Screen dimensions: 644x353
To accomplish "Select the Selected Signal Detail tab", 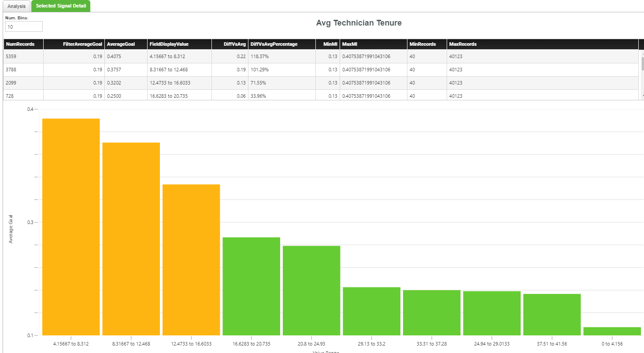I will [61, 6].
